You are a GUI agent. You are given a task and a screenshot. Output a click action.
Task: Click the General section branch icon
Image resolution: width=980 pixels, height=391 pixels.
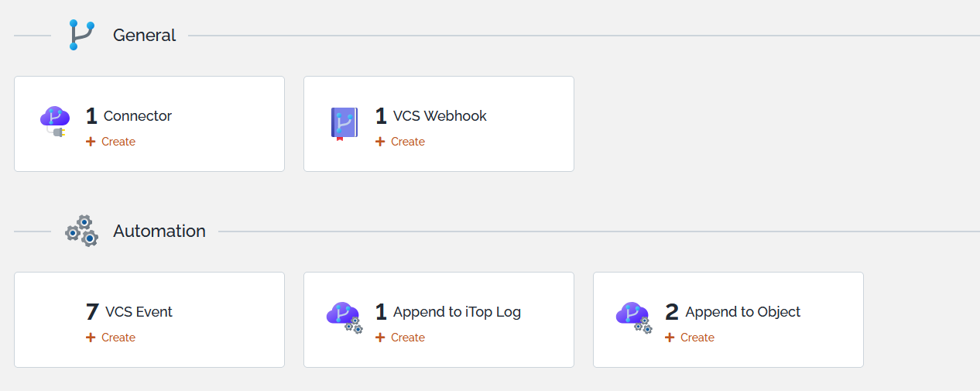click(x=81, y=36)
